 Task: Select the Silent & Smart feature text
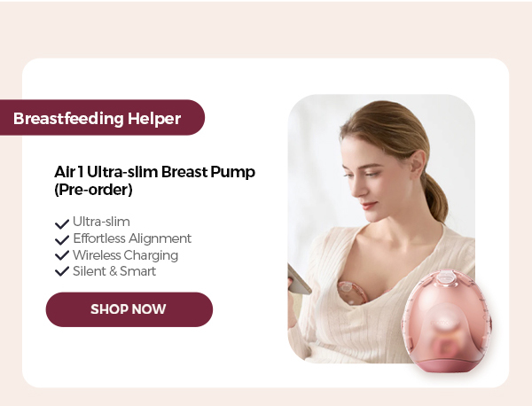point(114,271)
